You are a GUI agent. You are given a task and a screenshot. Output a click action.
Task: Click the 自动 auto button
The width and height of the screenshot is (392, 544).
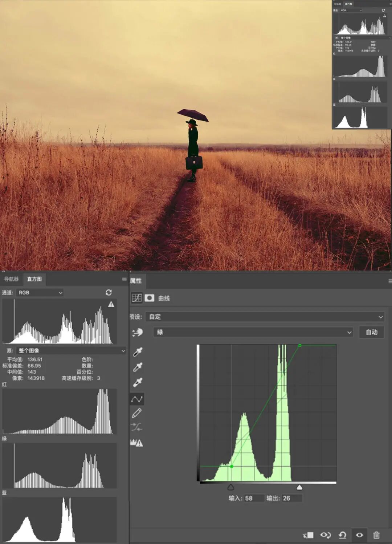click(x=372, y=332)
